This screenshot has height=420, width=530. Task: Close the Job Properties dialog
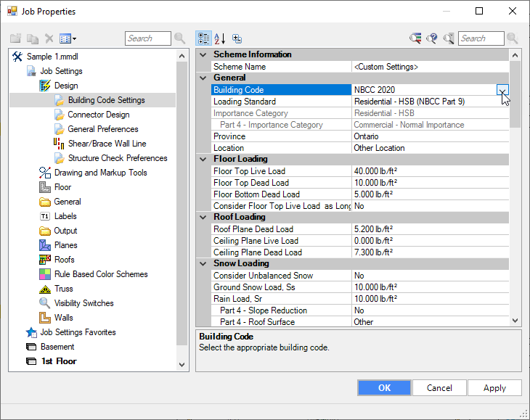pos(513,11)
